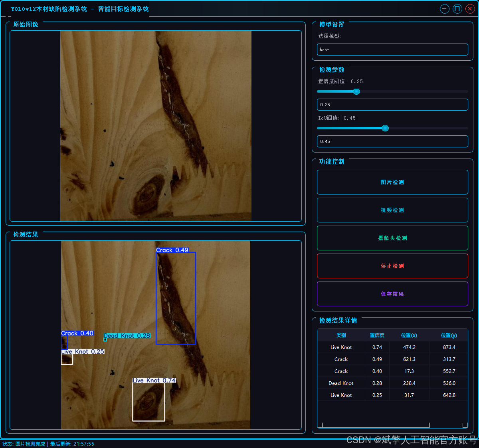The width and height of the screenshot is (479, 448).
Task: Click the 313.7 position cell
Action: 449,359
